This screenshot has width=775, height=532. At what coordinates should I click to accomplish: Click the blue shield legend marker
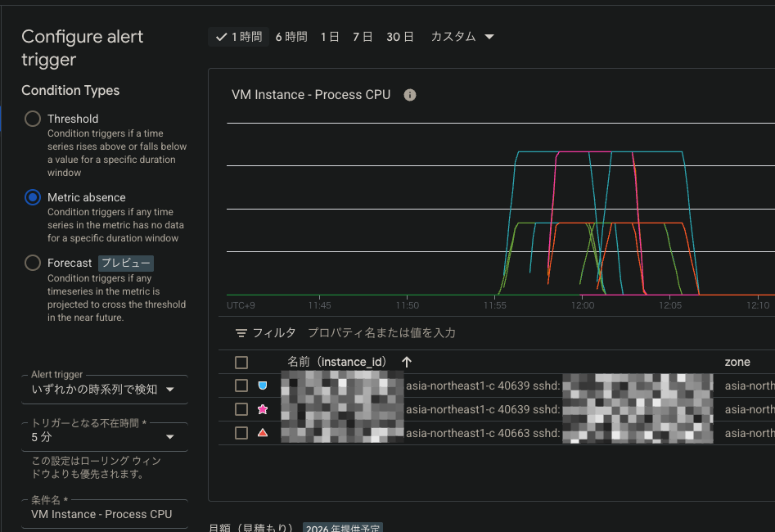(x=263, y=385)
